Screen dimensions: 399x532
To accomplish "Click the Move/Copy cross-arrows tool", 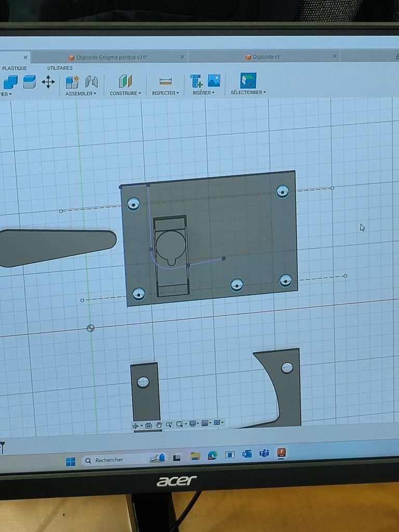I will (48, 82).
